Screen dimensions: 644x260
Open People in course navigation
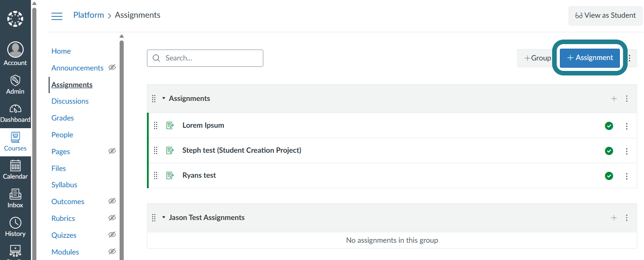(62, 135)
